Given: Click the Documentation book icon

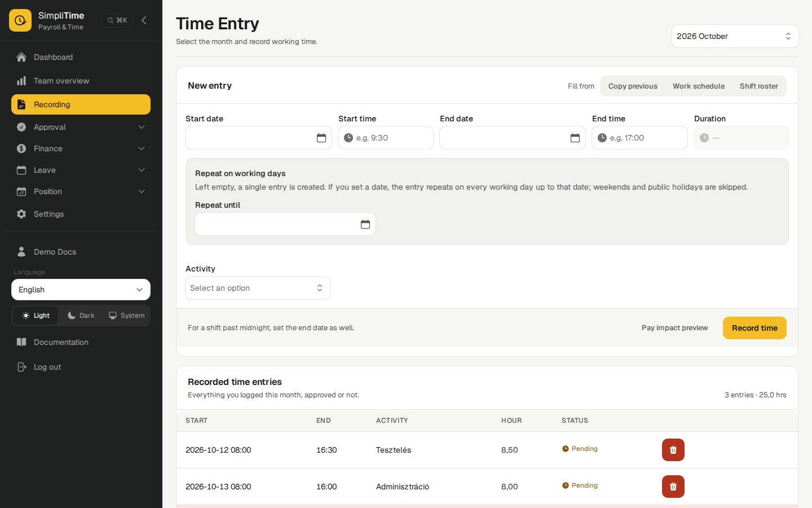Looking at the screenshot, I should point(21,342).
